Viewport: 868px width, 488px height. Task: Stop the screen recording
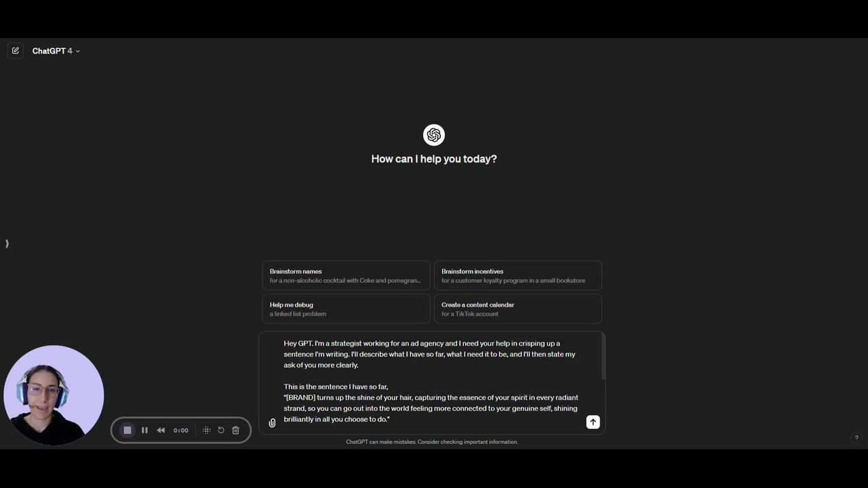point(127,430)
